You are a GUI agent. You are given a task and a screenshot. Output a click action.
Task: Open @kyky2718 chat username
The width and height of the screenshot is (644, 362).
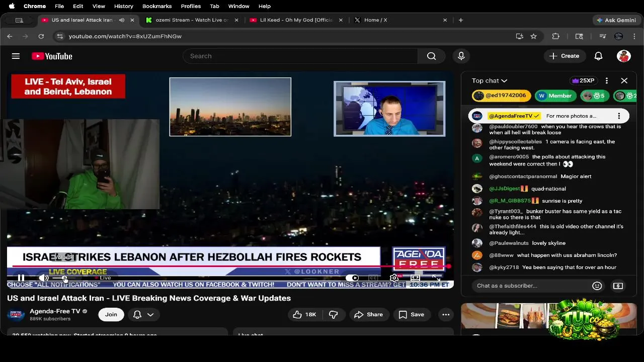point(504,267)
